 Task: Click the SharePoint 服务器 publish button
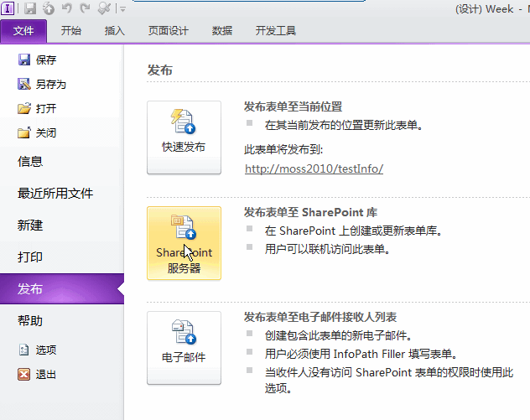point(184,242)
